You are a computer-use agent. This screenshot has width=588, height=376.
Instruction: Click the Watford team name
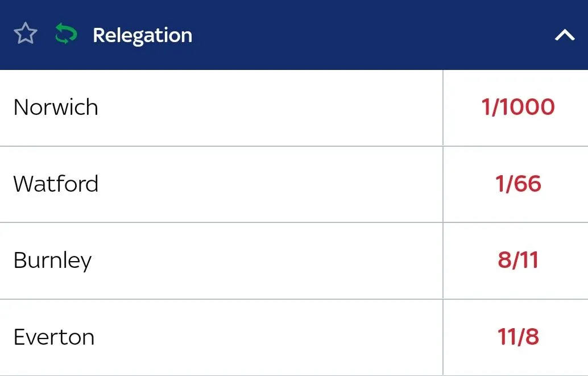pyautogui.click(x=56, y=184)
